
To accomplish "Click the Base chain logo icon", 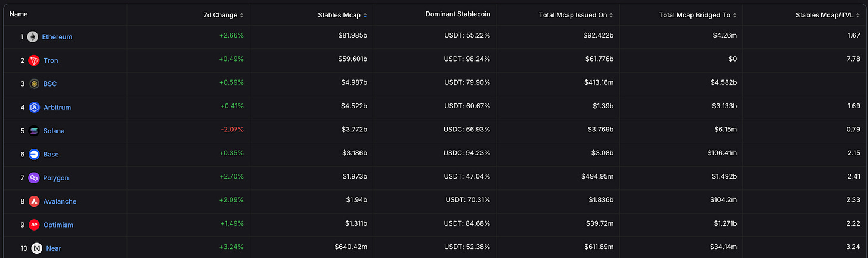I will point(34,155).
